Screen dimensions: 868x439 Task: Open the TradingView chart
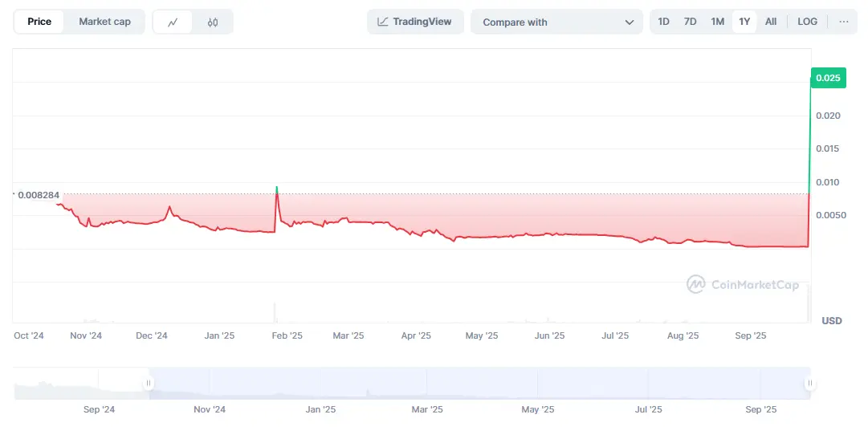tap(414, 22)
